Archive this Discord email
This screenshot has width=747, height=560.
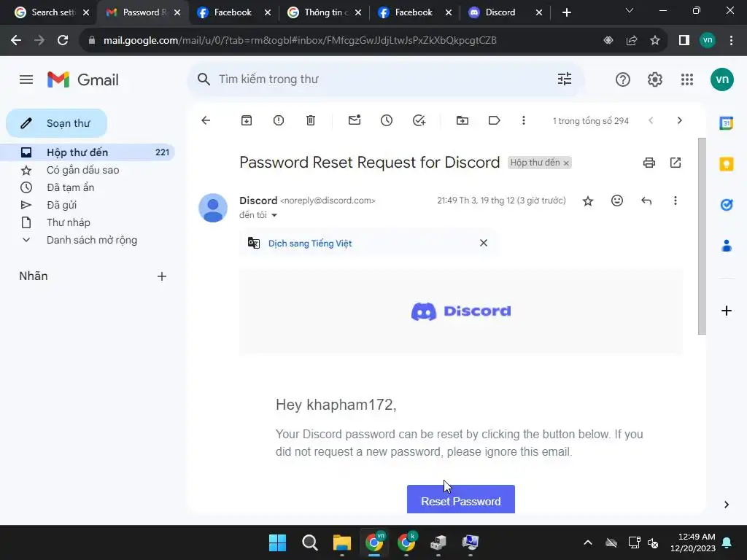pyautogui.click(x=247, y=120)
